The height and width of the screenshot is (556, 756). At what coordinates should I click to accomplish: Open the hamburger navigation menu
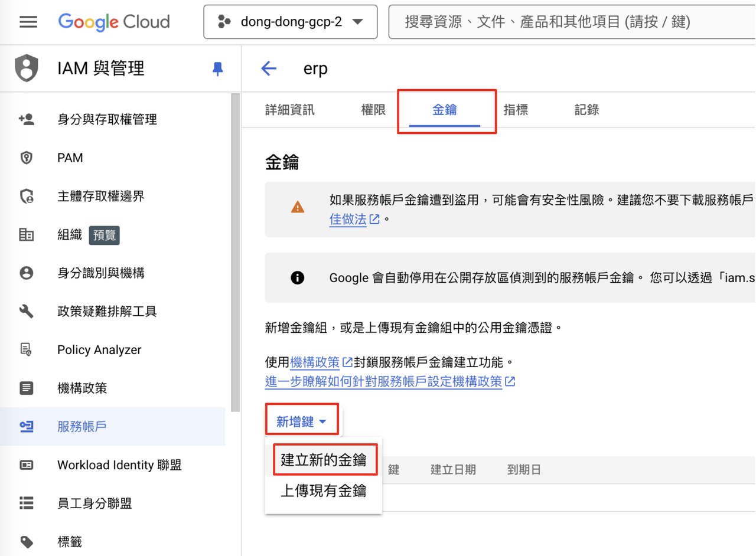click(28, 22)
